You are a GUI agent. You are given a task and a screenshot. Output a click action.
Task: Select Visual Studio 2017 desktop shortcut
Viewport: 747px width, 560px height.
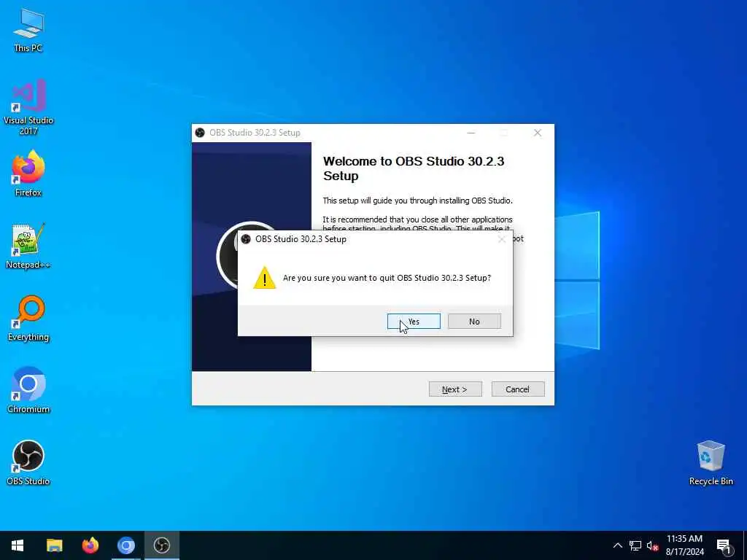click(28, 107)
